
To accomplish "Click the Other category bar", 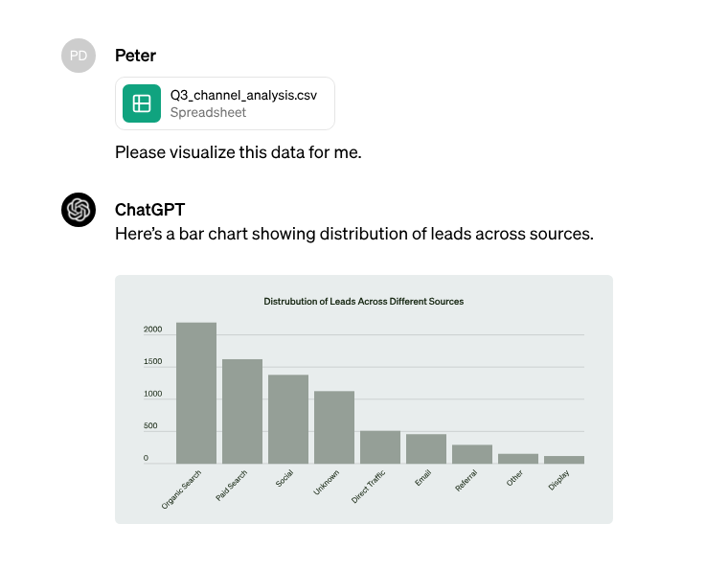I will click(518, 459).
